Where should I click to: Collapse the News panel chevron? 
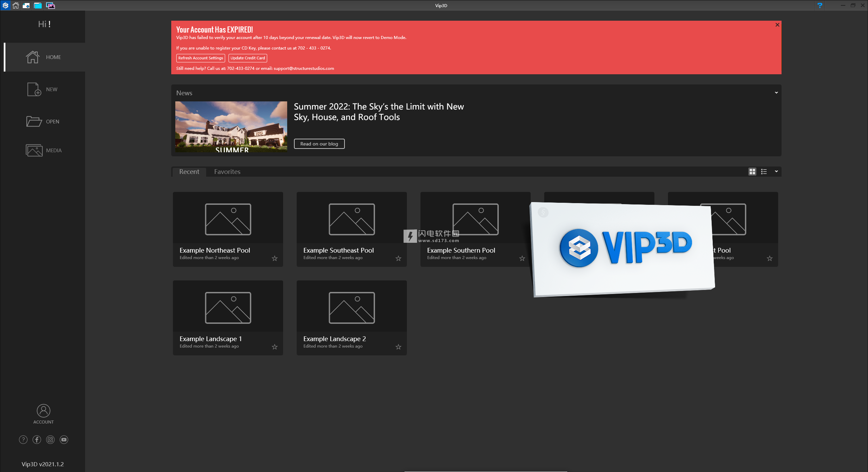[x=776, y=93]
